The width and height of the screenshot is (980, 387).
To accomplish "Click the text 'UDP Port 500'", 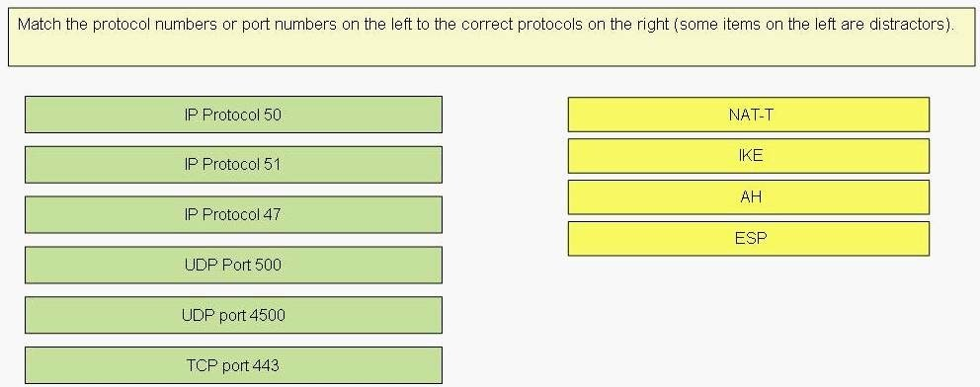I will [x=232, y=265].
